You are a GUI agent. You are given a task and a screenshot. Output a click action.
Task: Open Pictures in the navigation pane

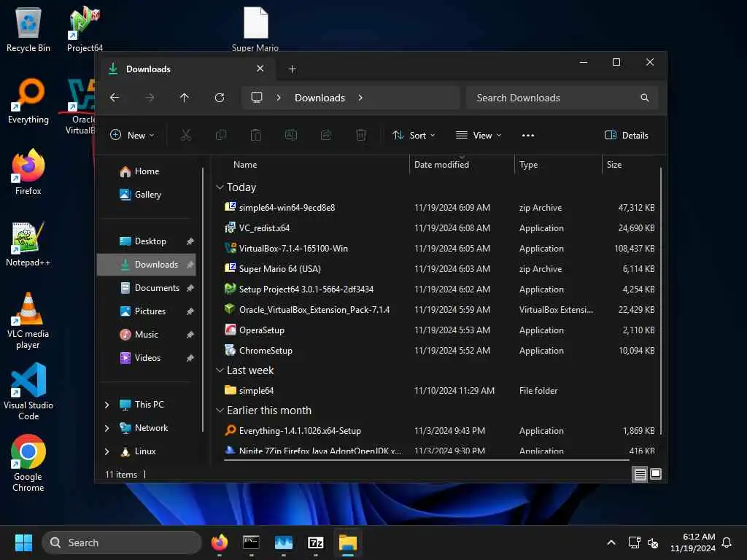click(x=147, y=311)
